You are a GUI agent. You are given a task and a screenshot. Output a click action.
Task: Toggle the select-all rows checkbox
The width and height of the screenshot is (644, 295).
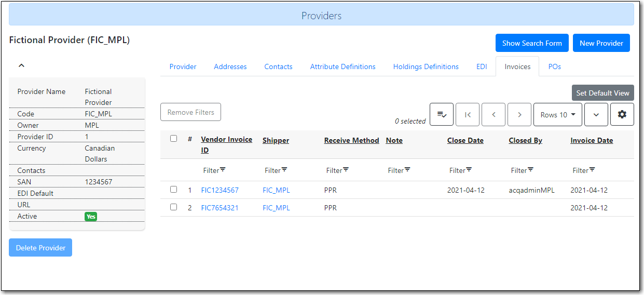click(174, 138)
